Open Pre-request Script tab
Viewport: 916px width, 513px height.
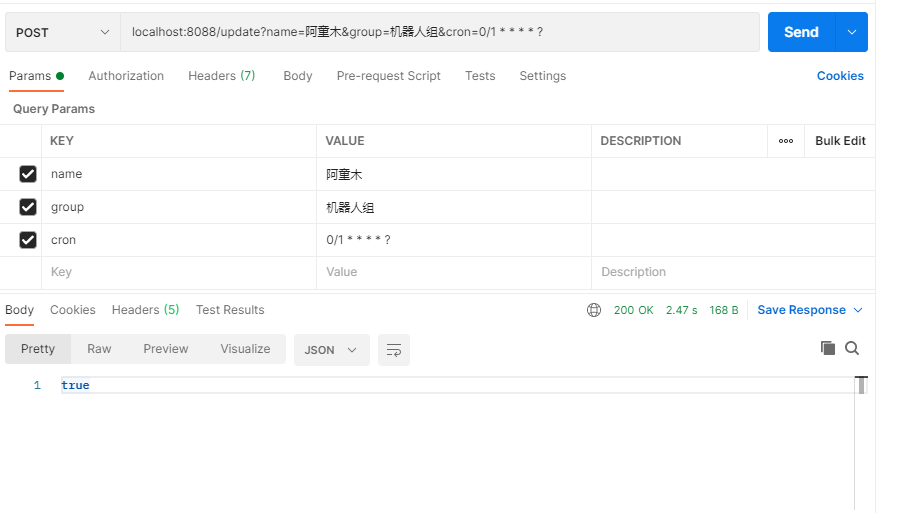click(x=388, y=76)
